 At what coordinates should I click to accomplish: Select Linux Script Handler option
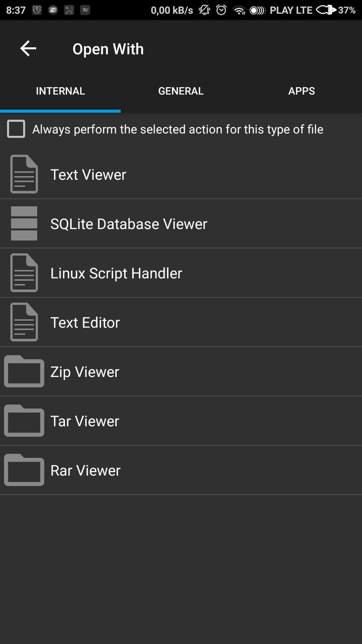(116, 273)
